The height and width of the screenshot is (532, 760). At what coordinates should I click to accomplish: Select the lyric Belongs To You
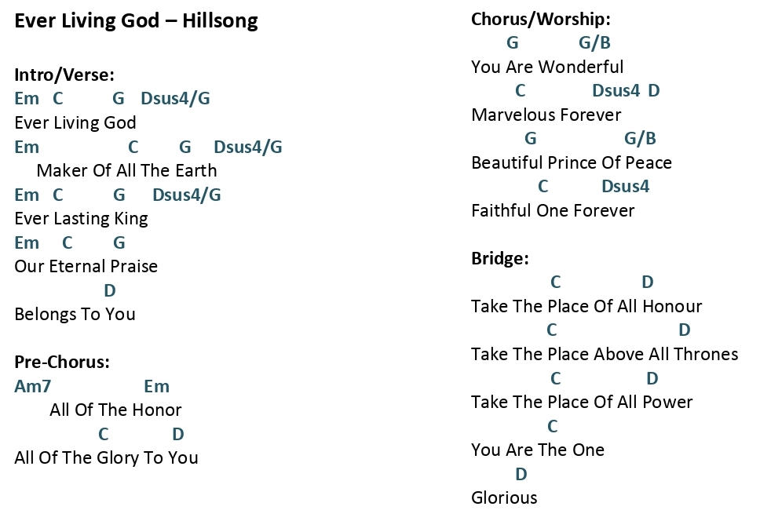point(75,314)
